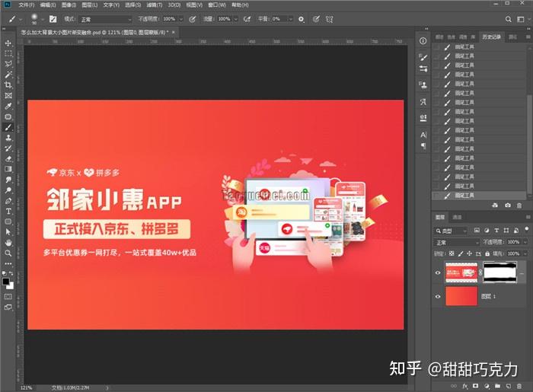Open the Character panel icon
The height and width of the screenshot is (392, 533).
click(x=423, y=135)
